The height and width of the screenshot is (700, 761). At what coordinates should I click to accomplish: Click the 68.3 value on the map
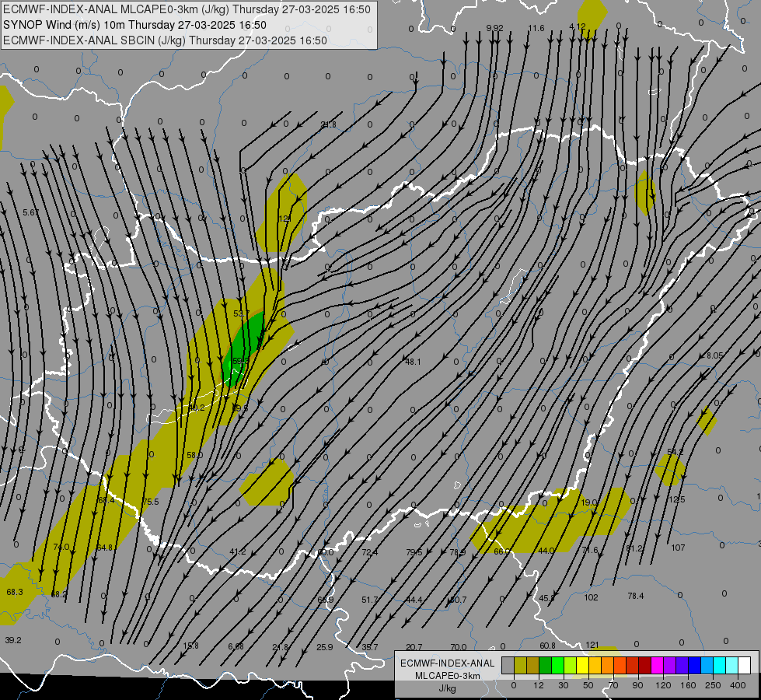coord(15,592)
